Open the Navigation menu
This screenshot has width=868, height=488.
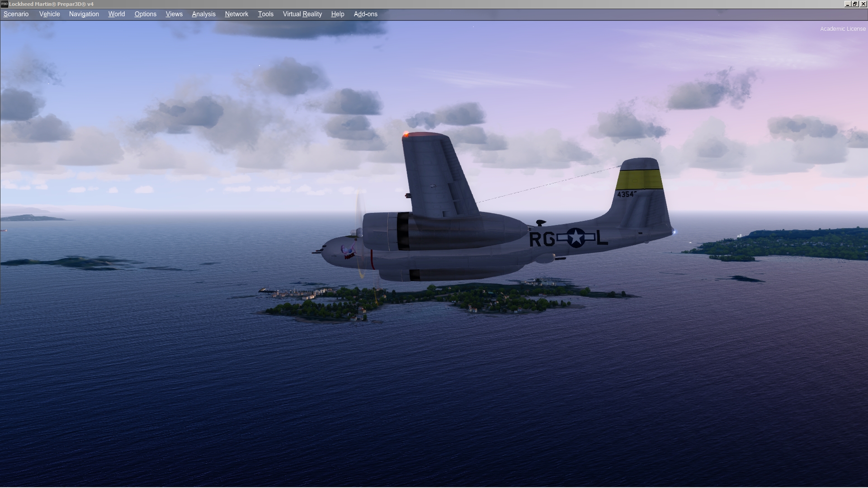pos(84,14)
